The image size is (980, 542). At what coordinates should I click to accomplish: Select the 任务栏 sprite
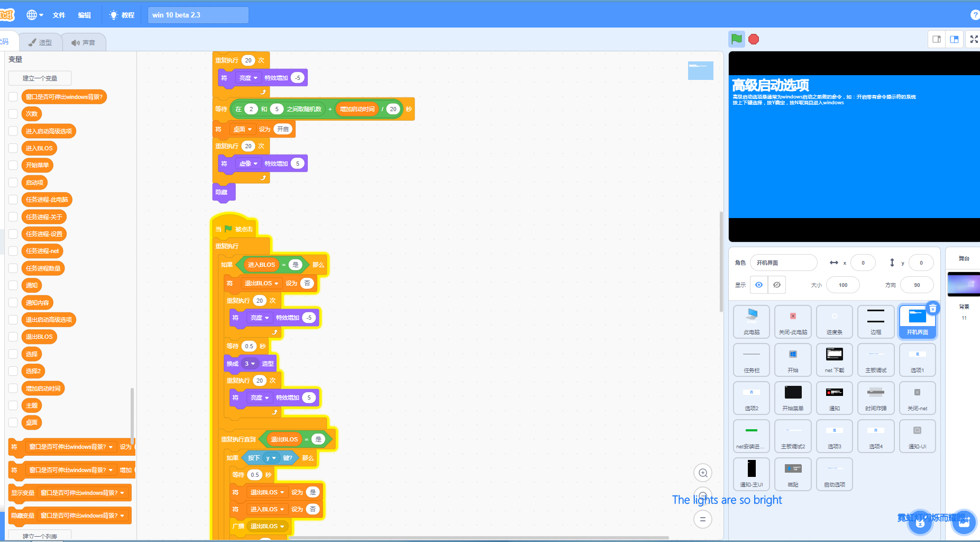tap(752, 359)
